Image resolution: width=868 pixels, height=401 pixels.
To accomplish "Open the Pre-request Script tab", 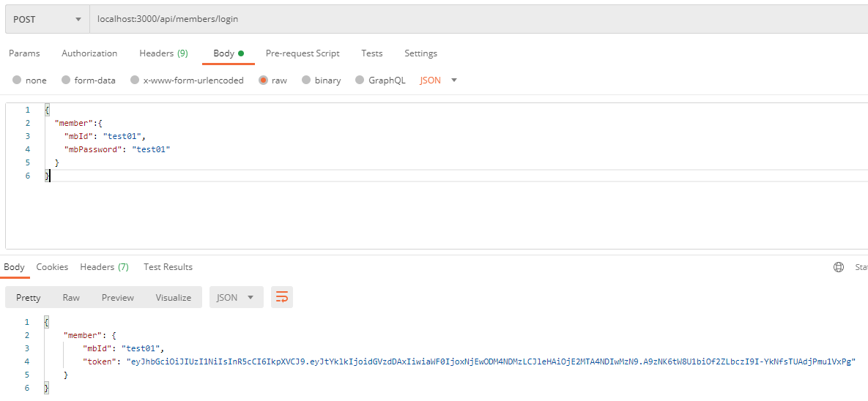I will click(x=303, y=53).
